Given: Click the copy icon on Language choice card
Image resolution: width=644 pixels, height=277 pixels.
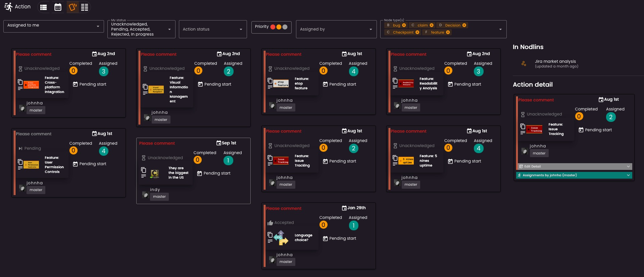Looking at the screenshot, I should pyautogui.click(x=270, y=235).
